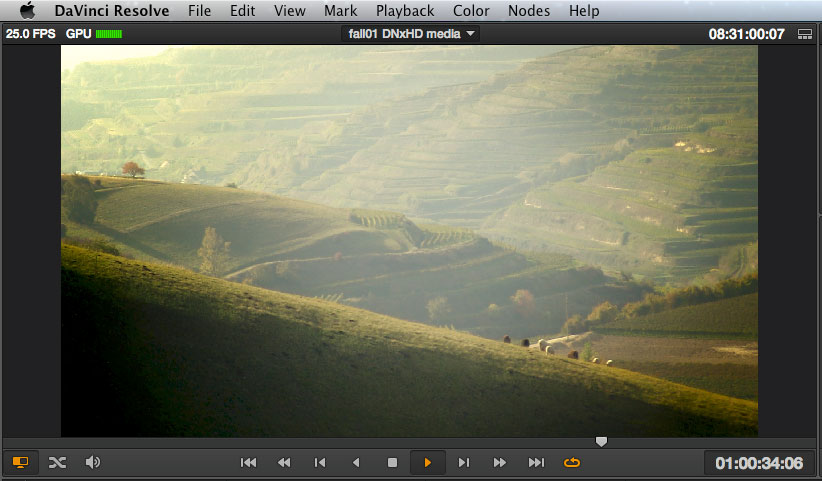The width and height of the screenshot is (822, 481).
Task: Play the clip in reverse
Action: click(x=356, y=462)
